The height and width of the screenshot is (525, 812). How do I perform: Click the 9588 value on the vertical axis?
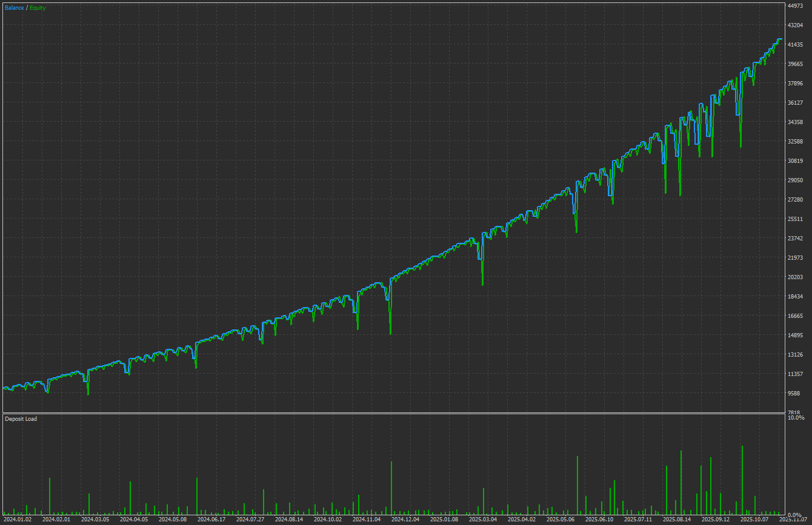[793, 394]
